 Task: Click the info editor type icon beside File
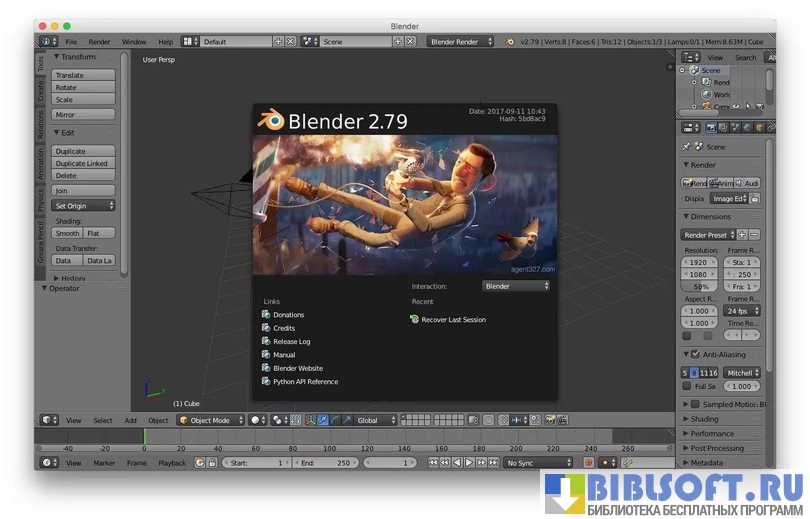click(x=49, y=42)
